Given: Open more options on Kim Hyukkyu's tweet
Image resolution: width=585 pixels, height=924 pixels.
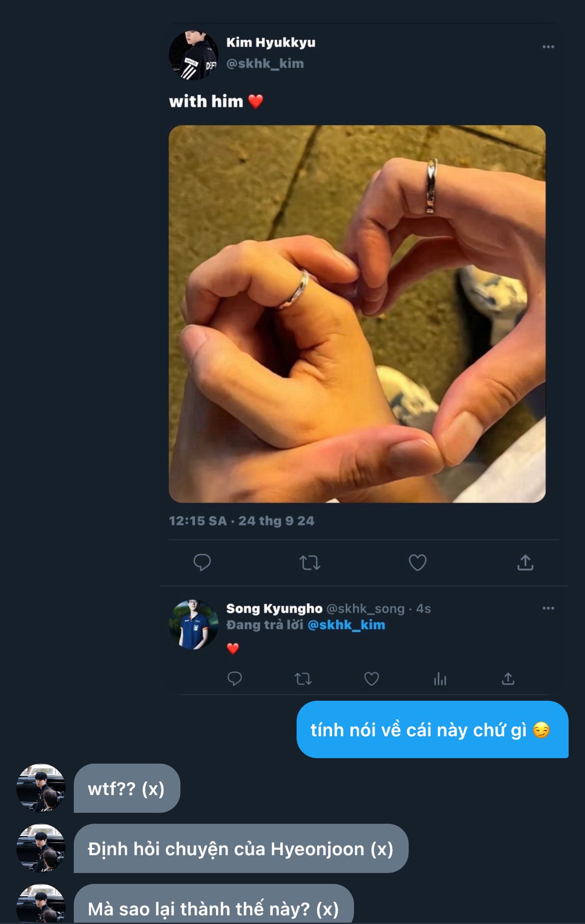Looking at the screenshot, I should click(548, 47).
